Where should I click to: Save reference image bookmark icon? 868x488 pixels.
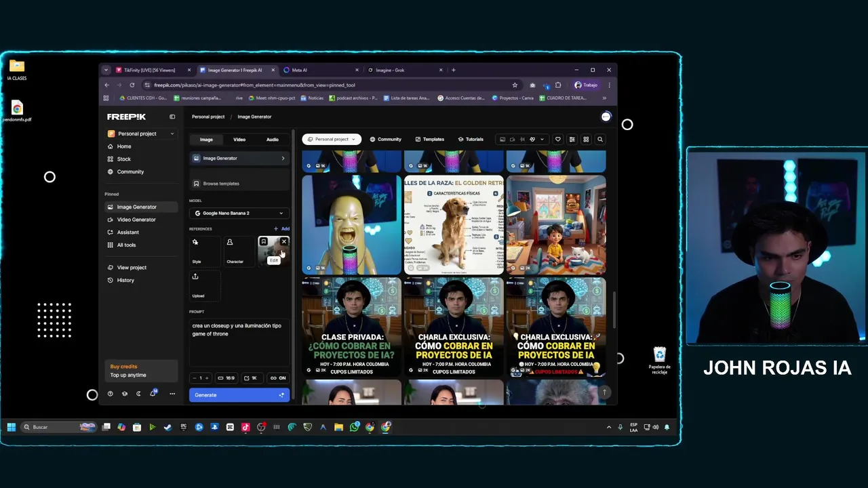264,242
